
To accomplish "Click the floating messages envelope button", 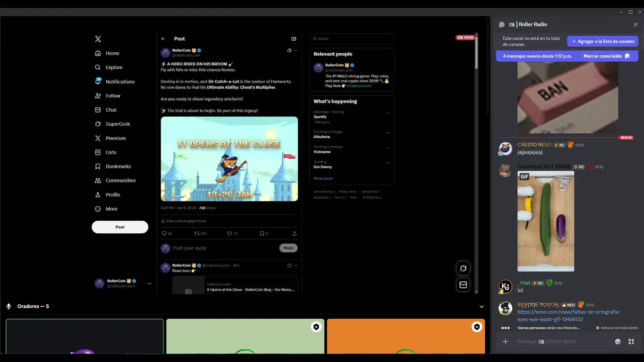I will 463,285.
